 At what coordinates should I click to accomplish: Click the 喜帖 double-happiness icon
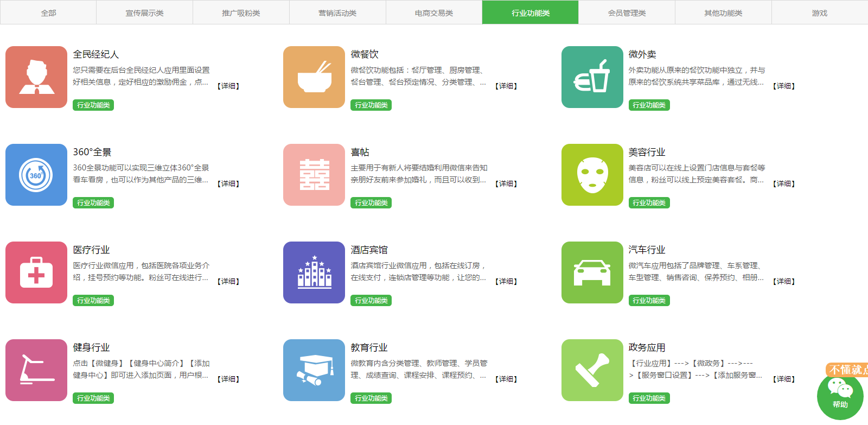tap(314, 175)
